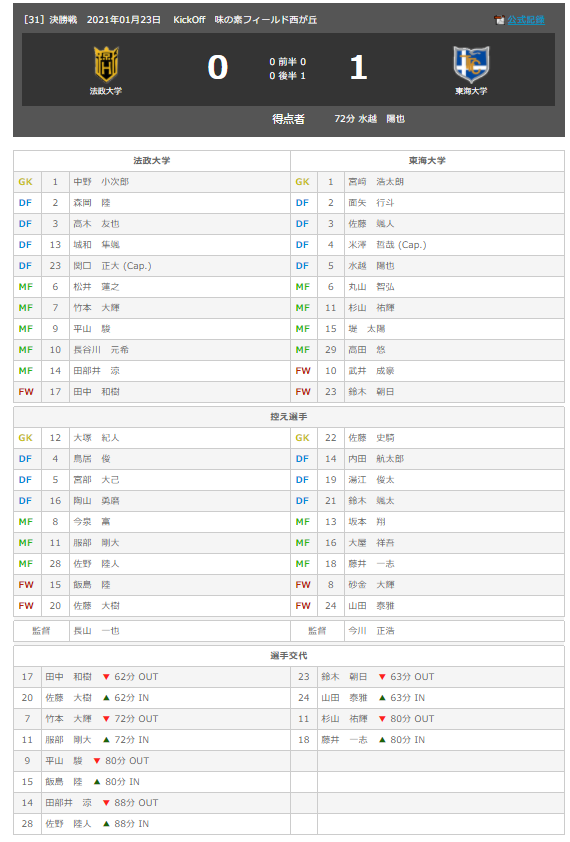Click the 選手交代 section header
The height and width of the screenshot is (842, 570).
[x=289, y=656]
